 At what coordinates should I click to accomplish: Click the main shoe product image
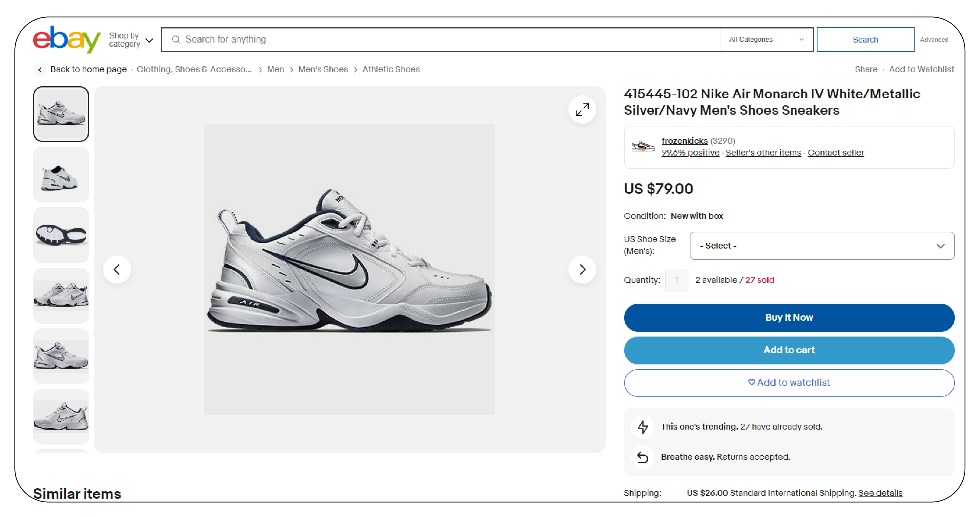click(349, 269)
